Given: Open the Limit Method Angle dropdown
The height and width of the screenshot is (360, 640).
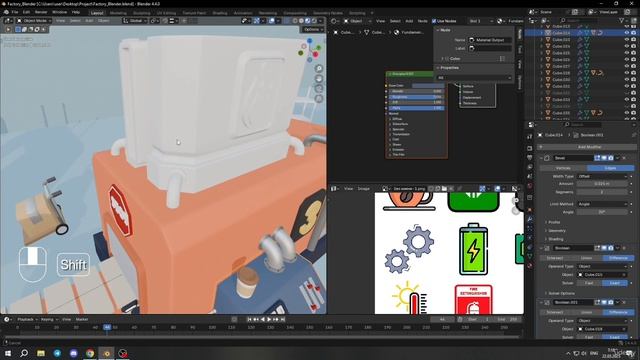Looking at the screenshot, I should (602, 204).
